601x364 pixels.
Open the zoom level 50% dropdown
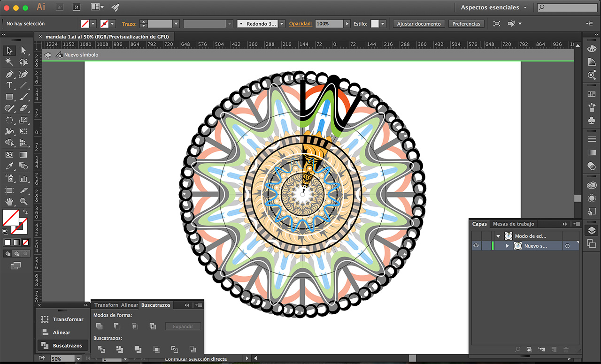coord(78,359)
